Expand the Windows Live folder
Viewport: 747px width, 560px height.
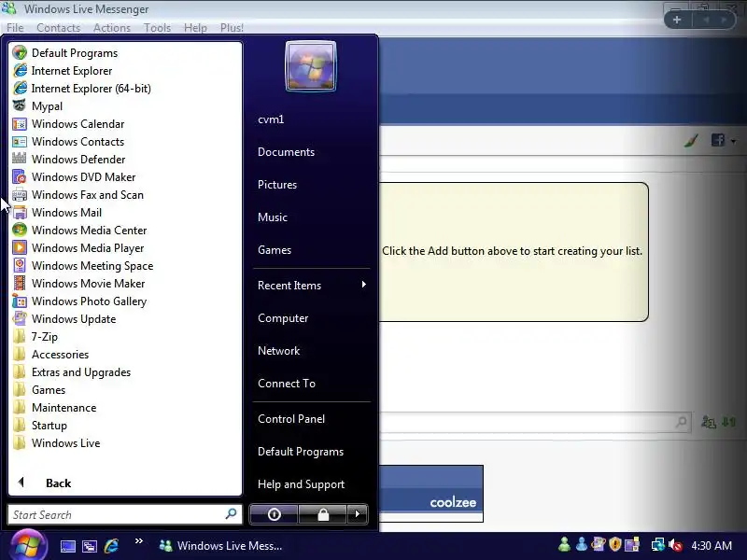click(x=57, y=442)
